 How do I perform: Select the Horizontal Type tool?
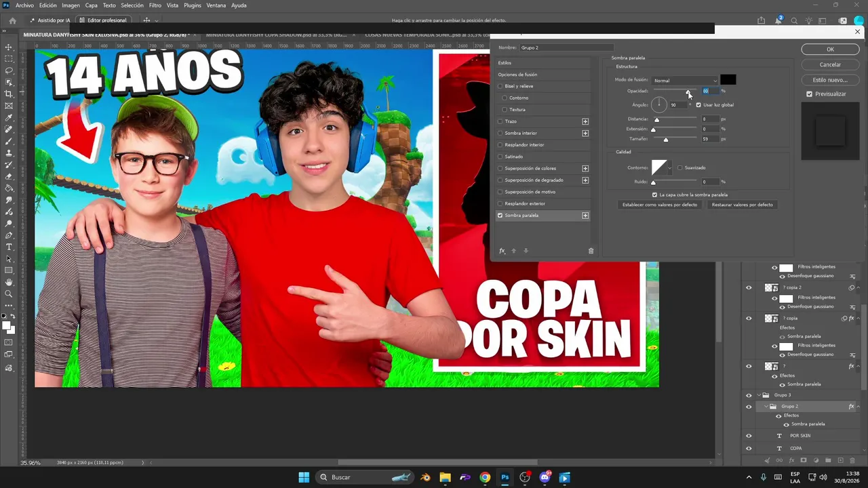[x=9, y=247]
